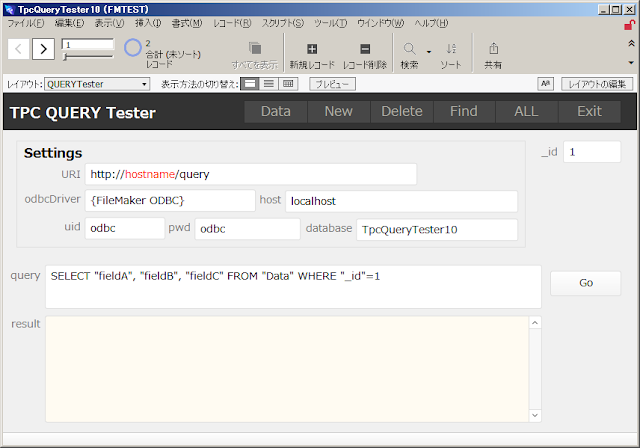Click the TPC QUERY Tester title text
Image resolution: width=640 pixels, height=448 pixels.
click(82, 113)
